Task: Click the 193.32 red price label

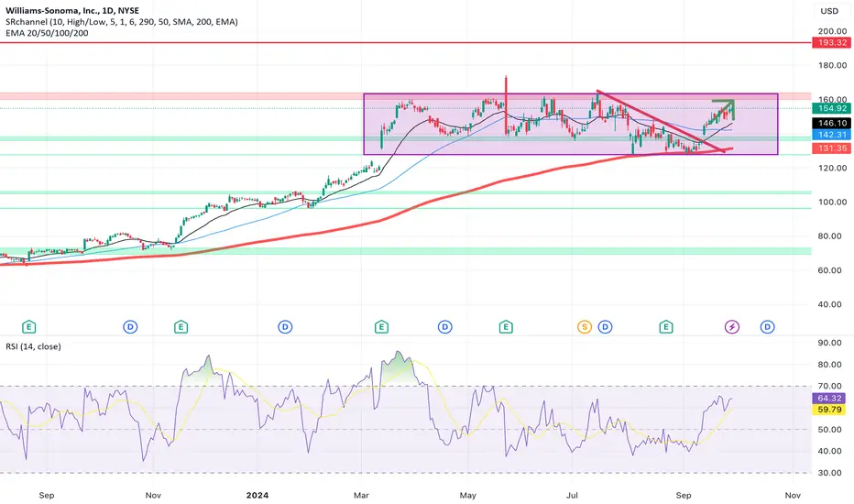Action: tap(831, 42)
